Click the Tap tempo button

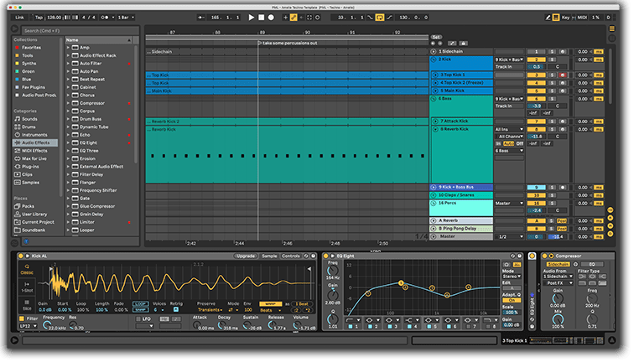[39, 18]
